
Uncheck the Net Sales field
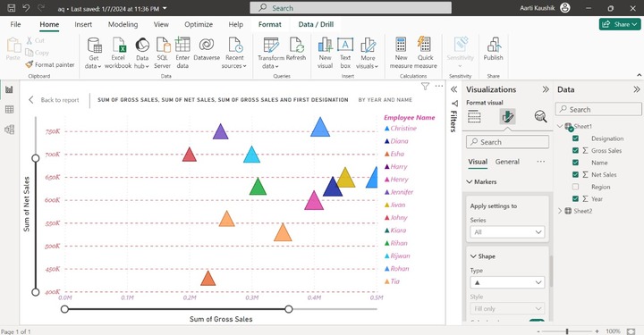[575, 175]
